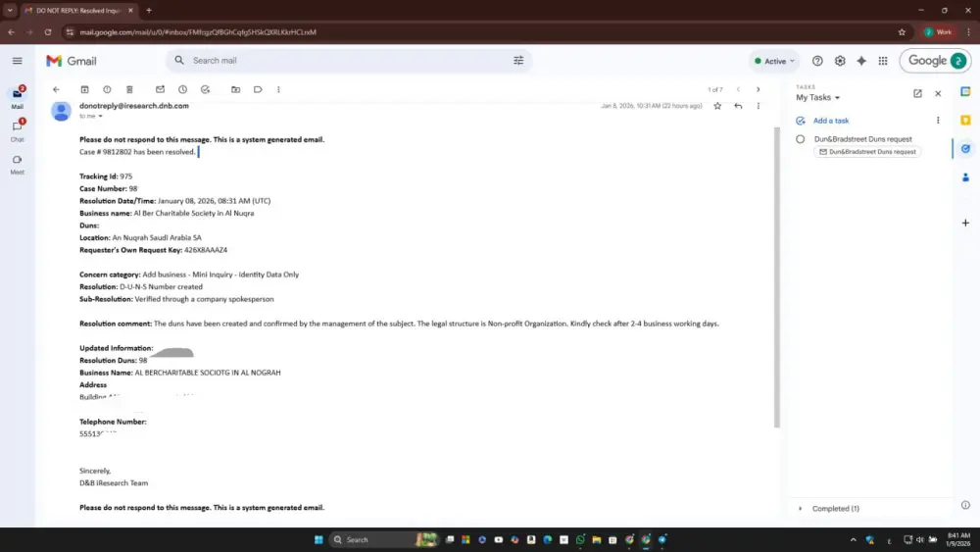Star this email
This screenshot has width=980, height=552.
(717, 106)
